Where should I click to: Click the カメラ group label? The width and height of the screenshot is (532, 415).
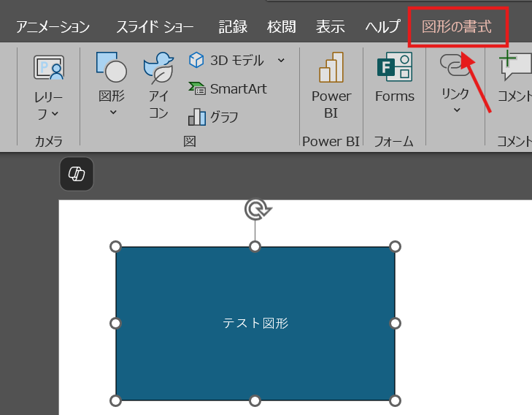click(49, 141)
